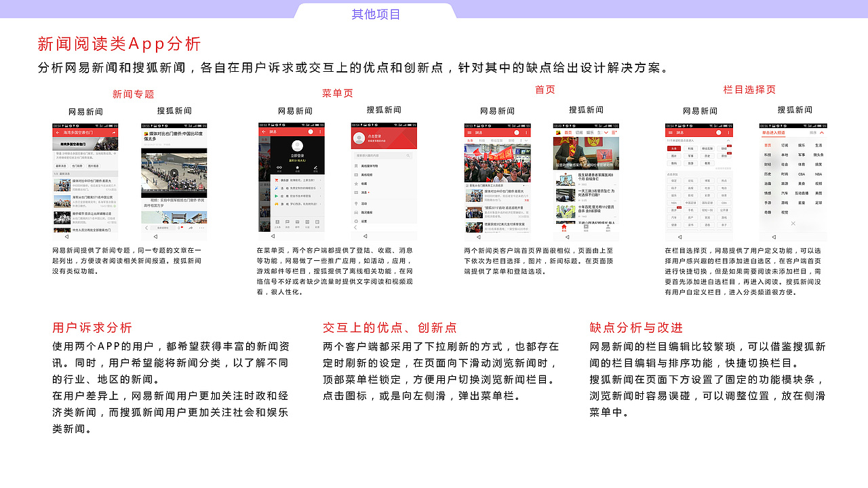Select 娱乐 tab on Sohu 首页

pyautogui.click(x=590, y=133)
